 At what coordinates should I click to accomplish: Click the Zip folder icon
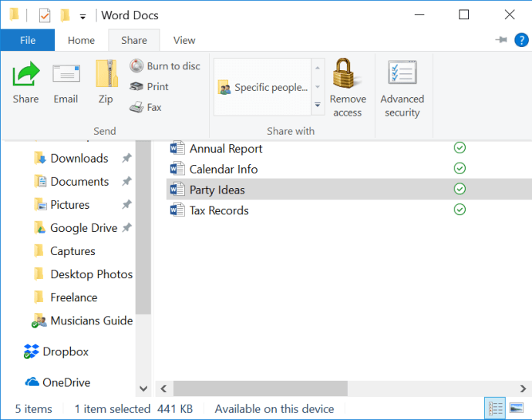[106, 73]
